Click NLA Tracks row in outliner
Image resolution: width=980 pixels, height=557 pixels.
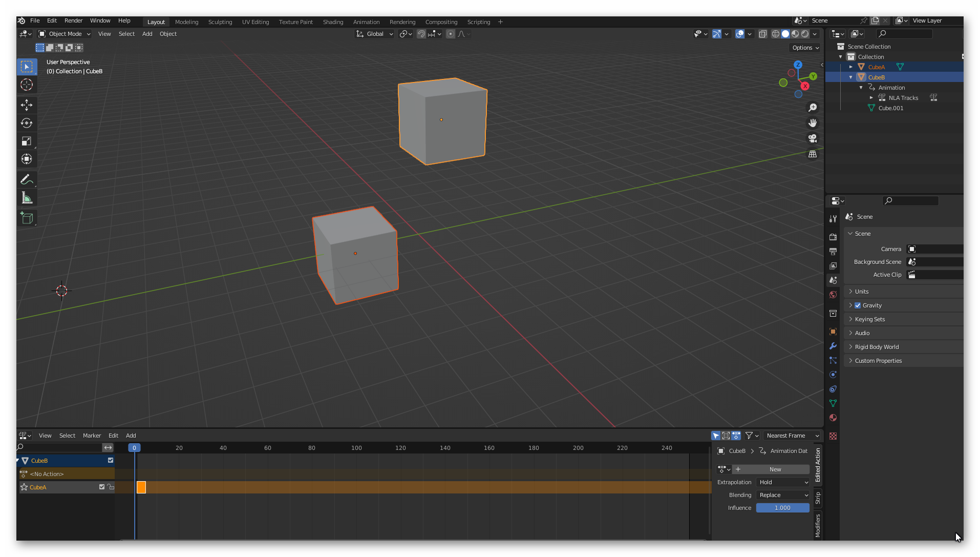point(894,98)
